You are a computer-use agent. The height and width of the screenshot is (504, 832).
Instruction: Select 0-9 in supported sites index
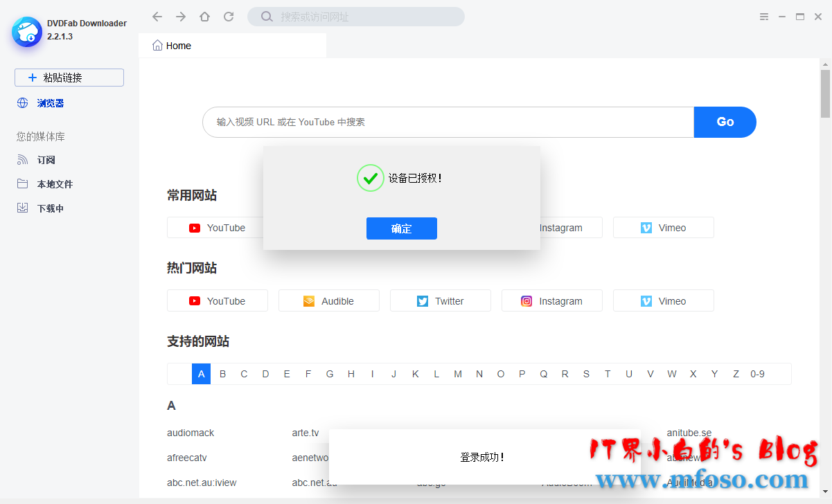(757, 374)
